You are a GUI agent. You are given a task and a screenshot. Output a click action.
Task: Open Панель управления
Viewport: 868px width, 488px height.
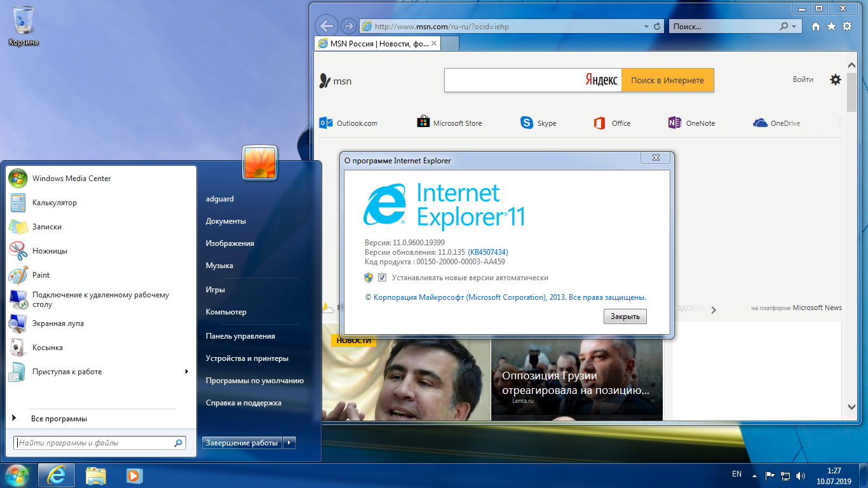(x=240, y=336)
